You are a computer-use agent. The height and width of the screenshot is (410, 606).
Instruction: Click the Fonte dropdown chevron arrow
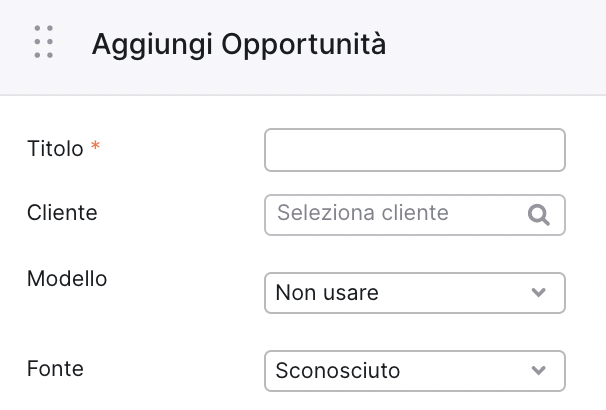coord(538,370)
